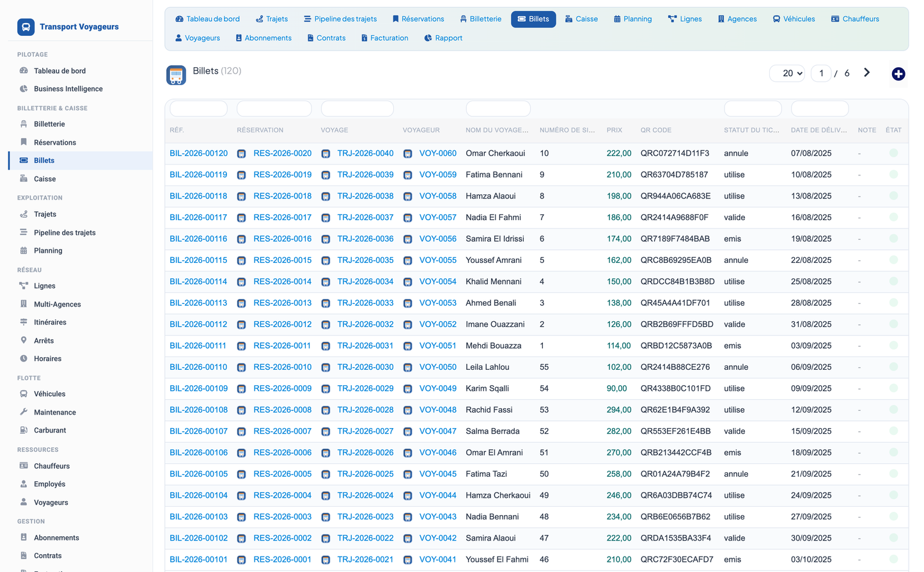Image resolution: width=924 pixels, height=572 pixels.
Task: Click the page number input box
Action: pos(821,74)
